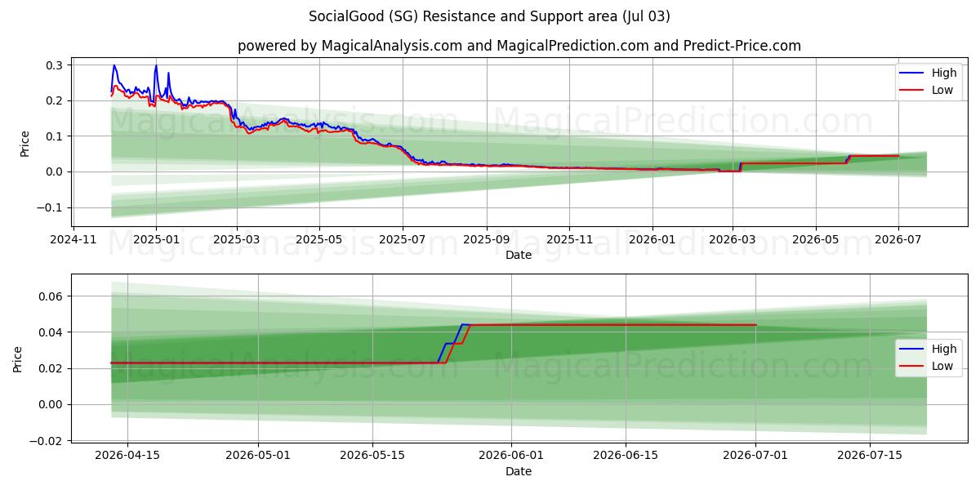Click the '2026-04-15' tick label
The height and width of the screenshot is (490, 980).
(127, 456)
